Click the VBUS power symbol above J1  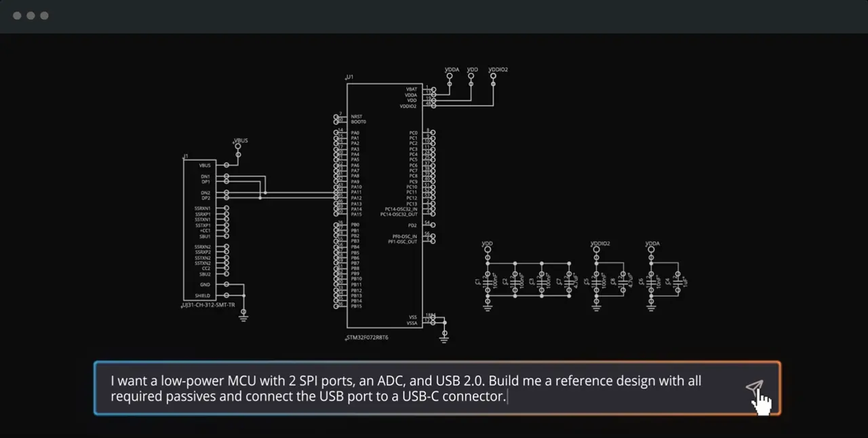(239, 148)
